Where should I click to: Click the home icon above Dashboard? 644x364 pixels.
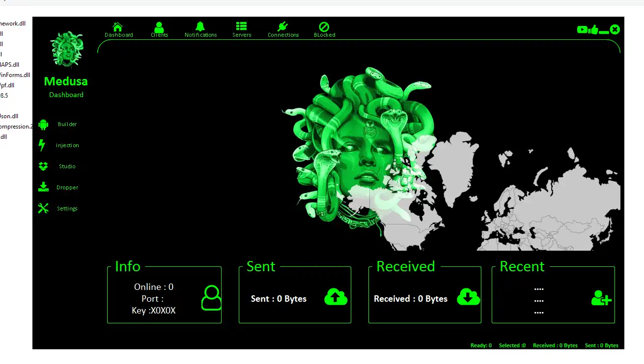tap(117, 26)
